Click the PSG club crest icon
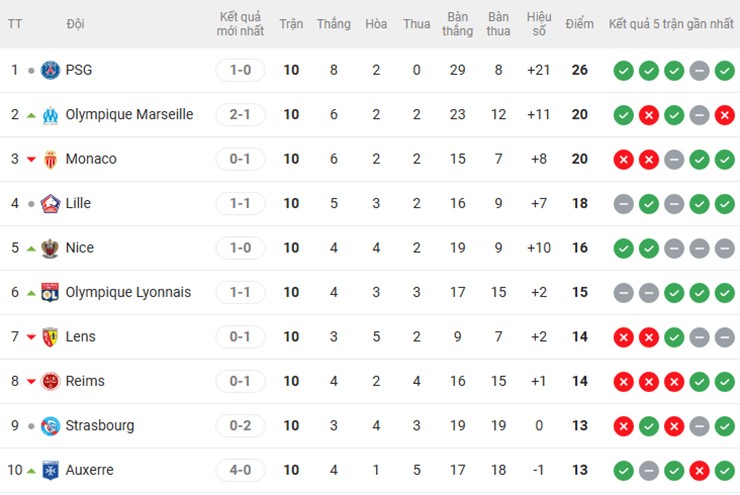This screenshot has height=495, width=740. click(x=50, y=70)
